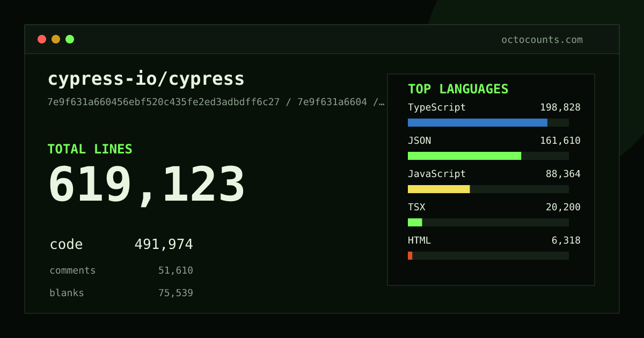Select the JavaScript count 88,364

563,174
